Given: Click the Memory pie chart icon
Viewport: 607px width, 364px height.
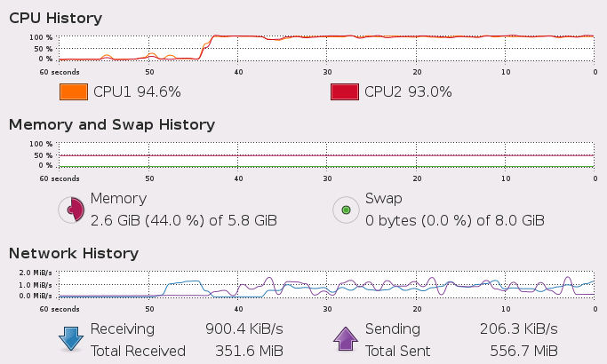Looking at the screenshot, I should (71, 210).
